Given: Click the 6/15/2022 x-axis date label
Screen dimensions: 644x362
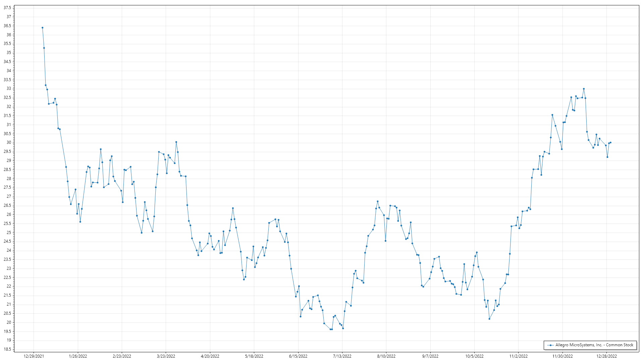Looking at the screenshot, I should click(x=298, y=356).
